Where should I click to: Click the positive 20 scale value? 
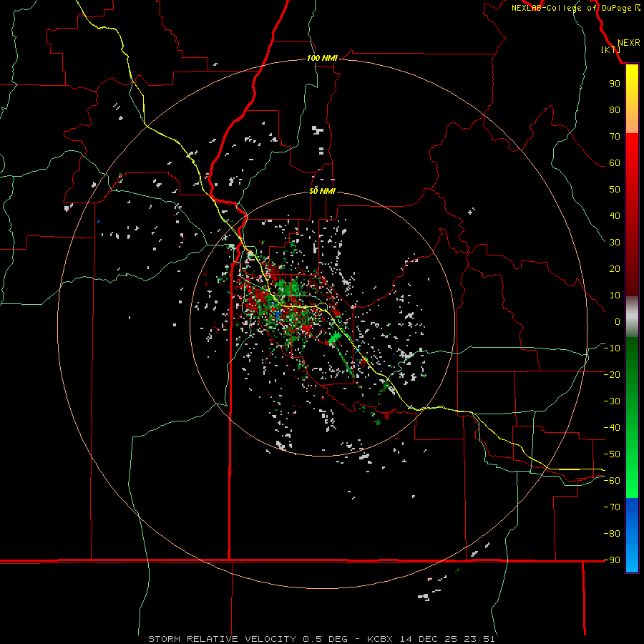pyautogui.click(x=615, y=269)
